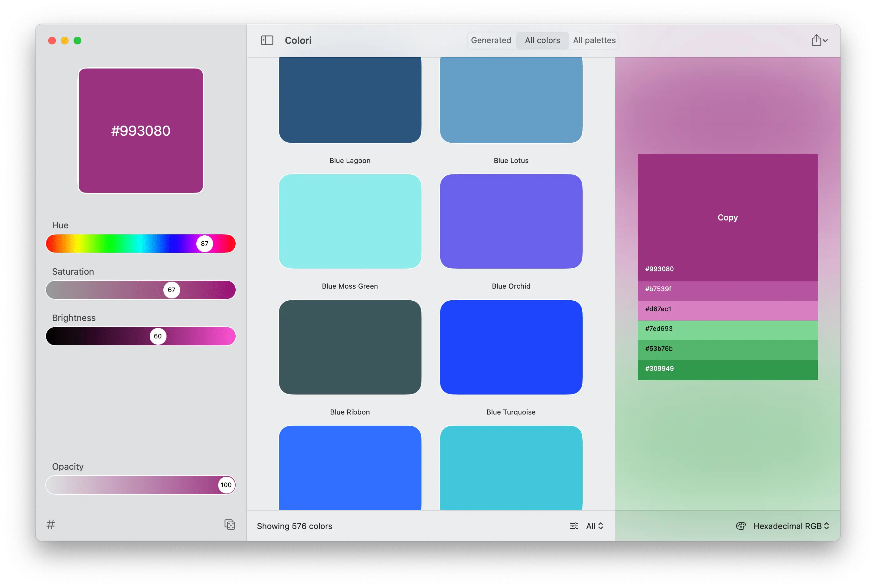Click the #993080 color preview square

click(140, 130)
